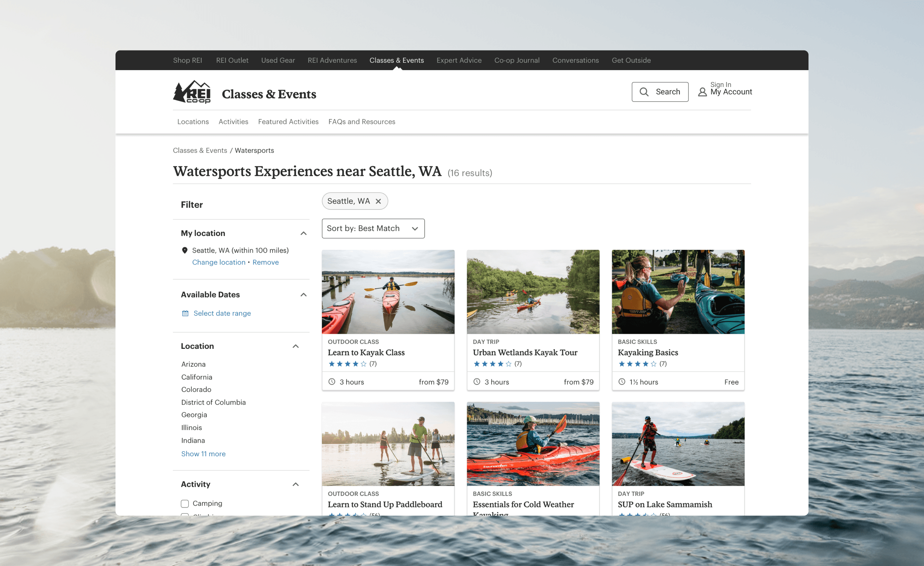Open Essentials for Cold Weather Kayaking photo
The height and width of the screenshot is (566, 924).
533,444
